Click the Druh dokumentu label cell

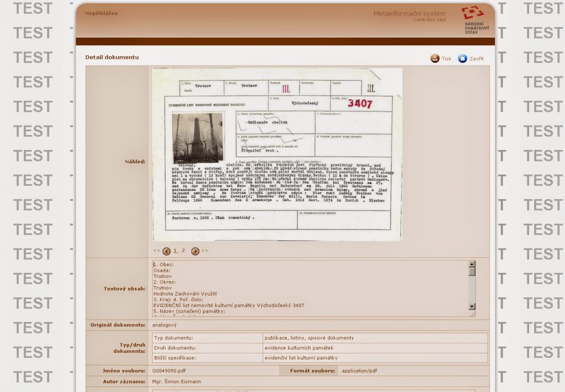click(207, 348)
